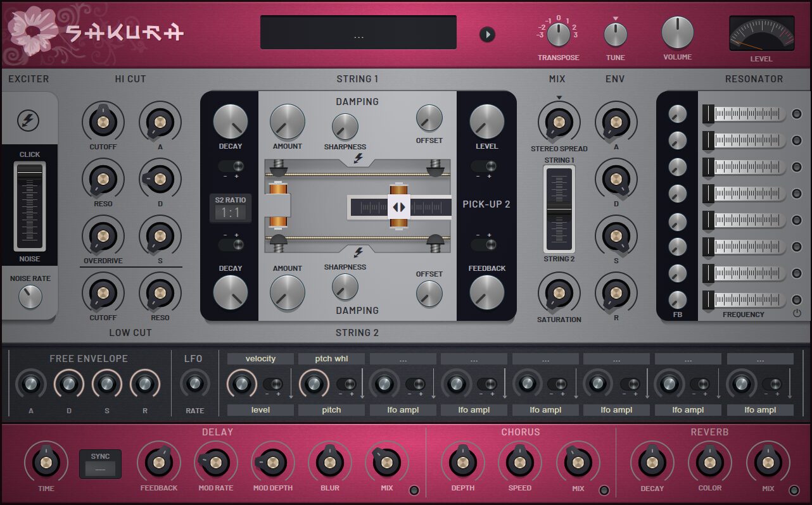812x505 pixels.
Task: Click the String 2 damping Offset knob
Action: coord(429,294)
